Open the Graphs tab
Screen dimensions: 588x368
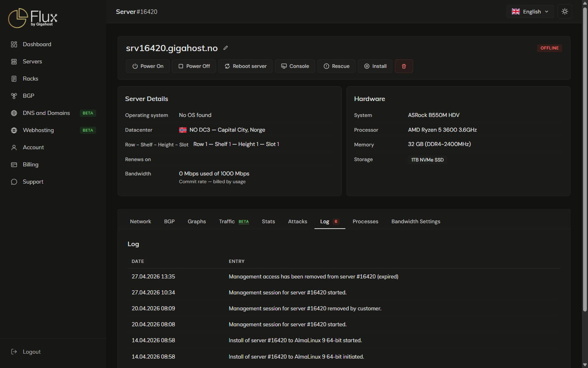click(197, 222)
